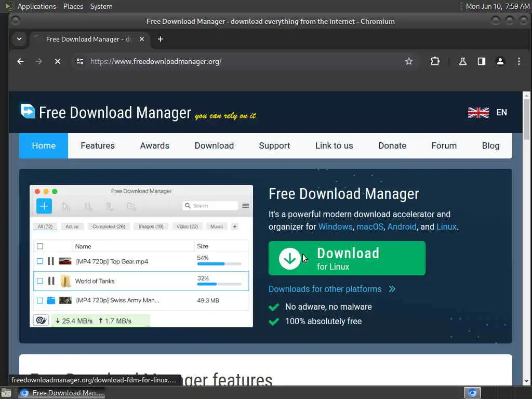This screenshot has width=532, height=399.
Task: Open the Places system menu
Action: pyautogui.click(x=73, y=6)
